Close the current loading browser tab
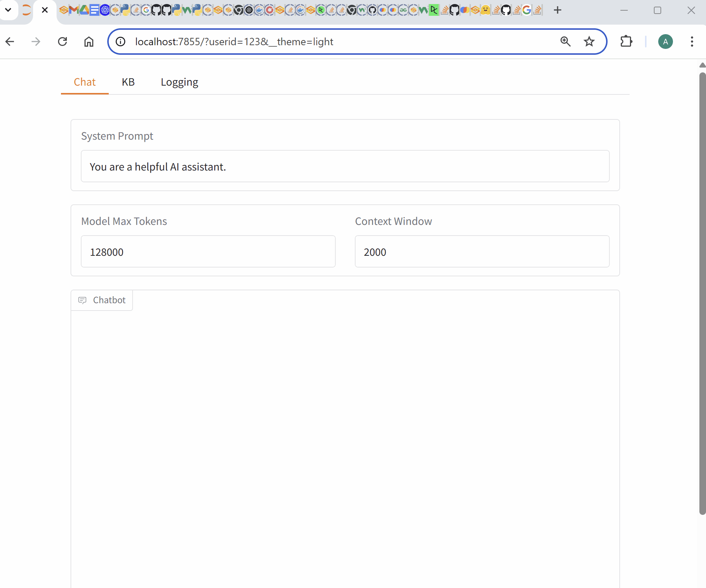This screenshot has width=706, height=588. click(x=45, y=10)
